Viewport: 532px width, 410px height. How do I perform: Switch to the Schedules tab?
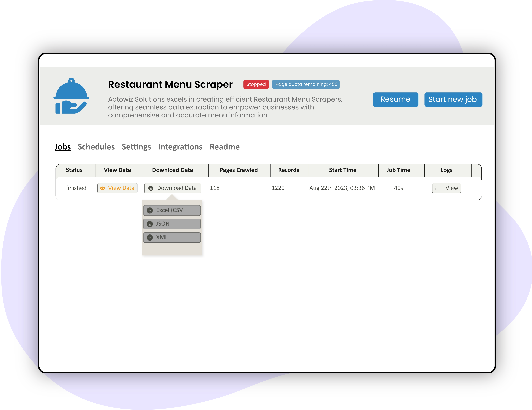tap(96, 146)
